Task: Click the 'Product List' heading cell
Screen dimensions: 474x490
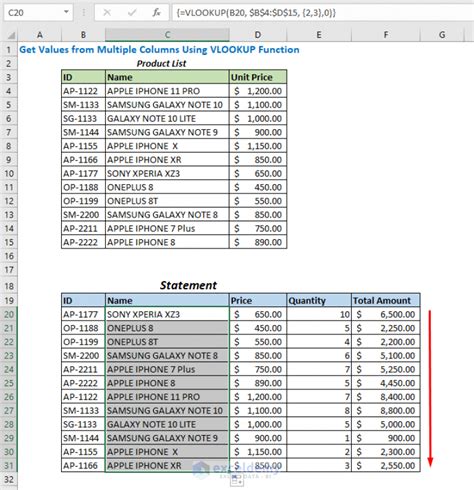Action: pyautogui.click(x=161, y=63)
